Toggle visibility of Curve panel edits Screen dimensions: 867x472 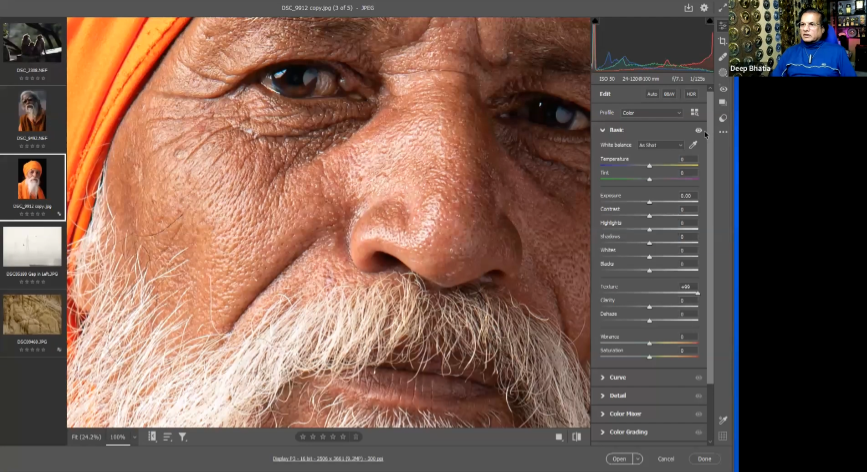[x=698, y=377]
